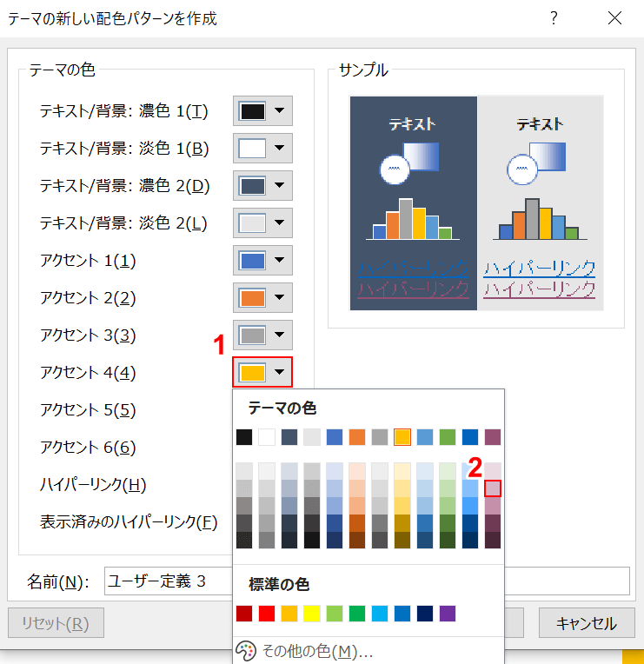Image resolution: width=644 pixels, height=664 pixels.
Task: Pick the black theme color swatch
Action: (x=244, y=437)
